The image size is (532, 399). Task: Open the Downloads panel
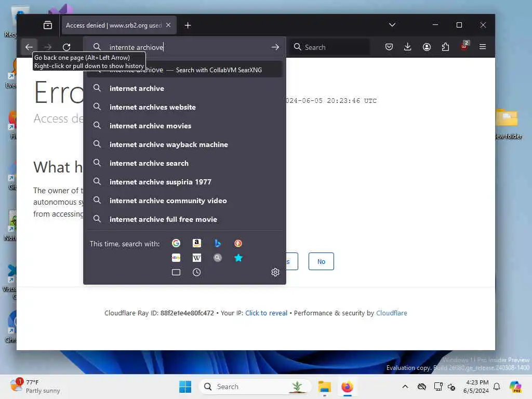[x=407, y=47]
